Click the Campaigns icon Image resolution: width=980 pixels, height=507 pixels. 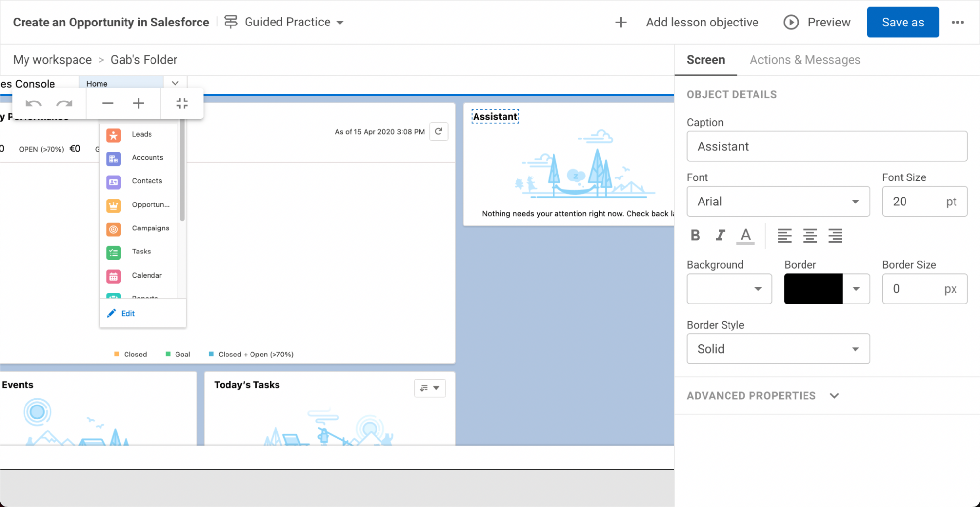pos(113,228)
